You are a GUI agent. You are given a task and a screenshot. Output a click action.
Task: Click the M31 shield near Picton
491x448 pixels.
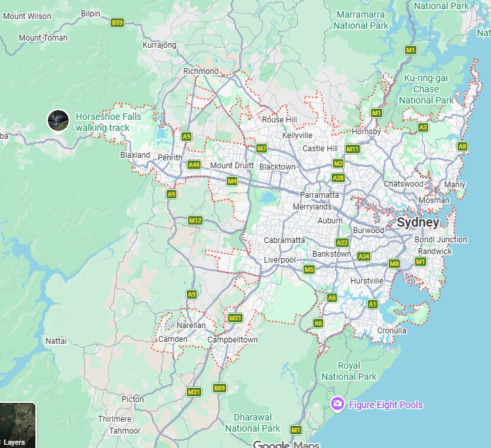pos(194,392)
